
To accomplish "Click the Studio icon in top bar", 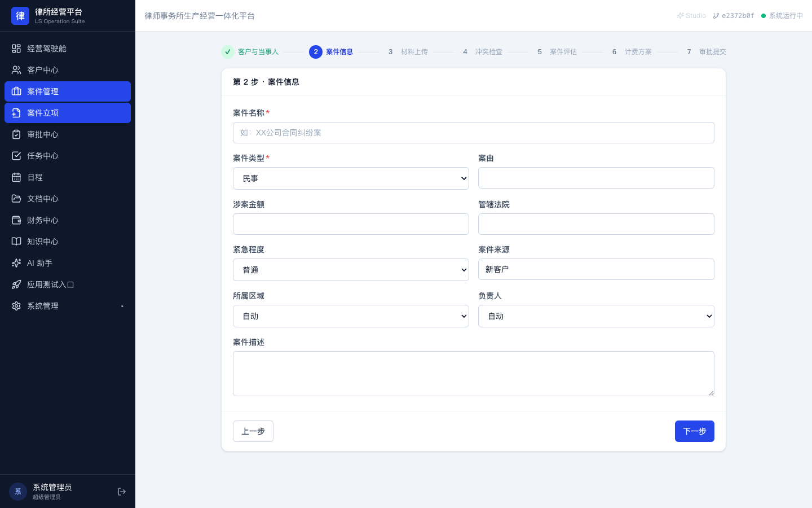I will click(680, 16).
